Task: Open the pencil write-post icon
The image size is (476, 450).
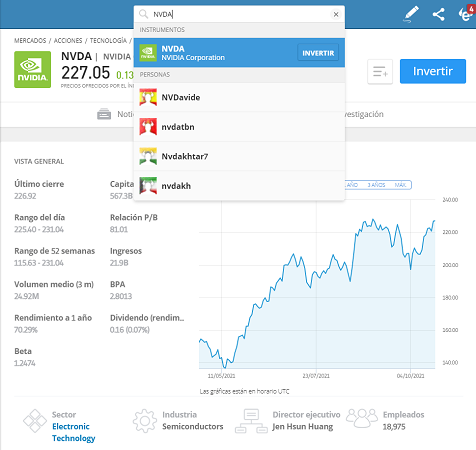Action: pos(411,14)
